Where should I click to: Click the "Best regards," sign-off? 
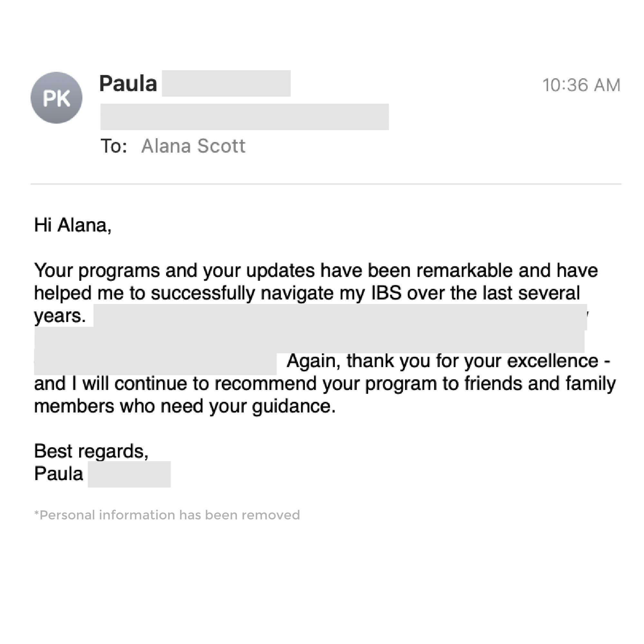[91, 451]
